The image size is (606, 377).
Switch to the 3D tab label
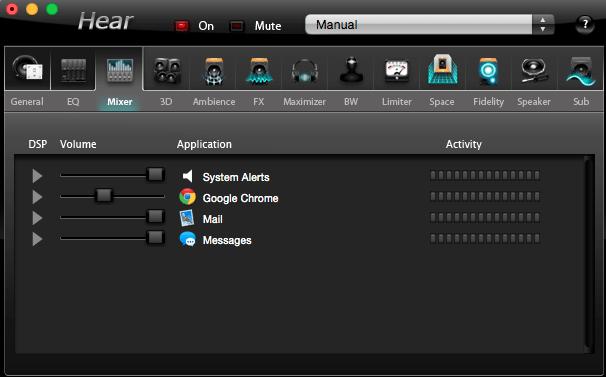tap(166, 102)
